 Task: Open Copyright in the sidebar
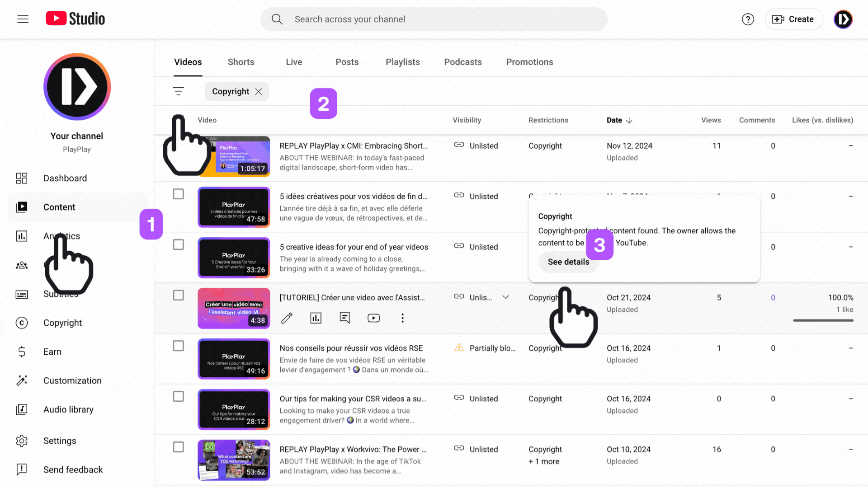click(x=78, y=323)
